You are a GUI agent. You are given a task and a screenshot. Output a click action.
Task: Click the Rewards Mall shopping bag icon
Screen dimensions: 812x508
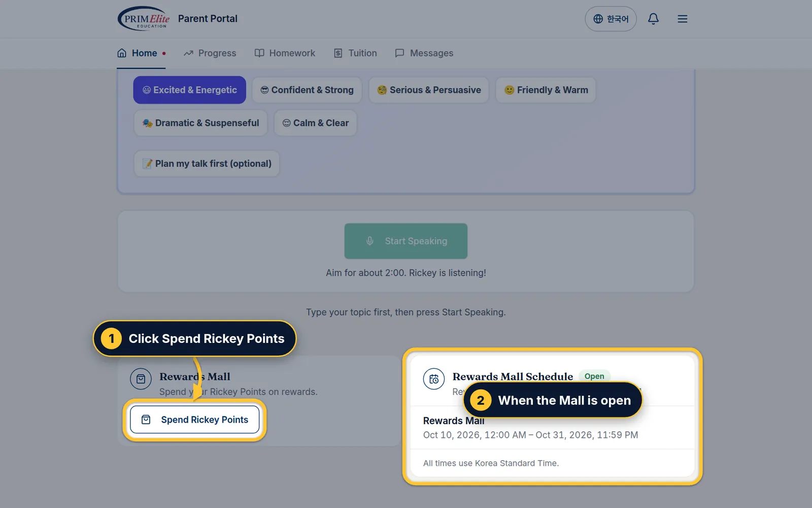click(x=141, y=379)
